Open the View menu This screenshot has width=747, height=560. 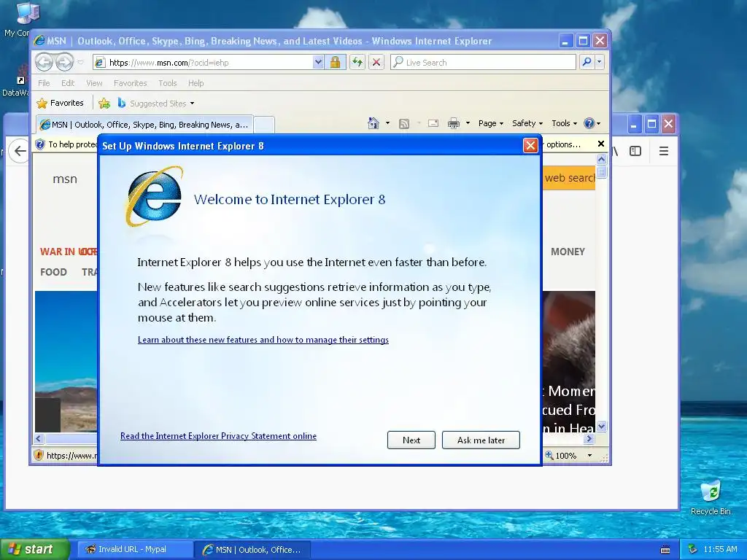94,83
